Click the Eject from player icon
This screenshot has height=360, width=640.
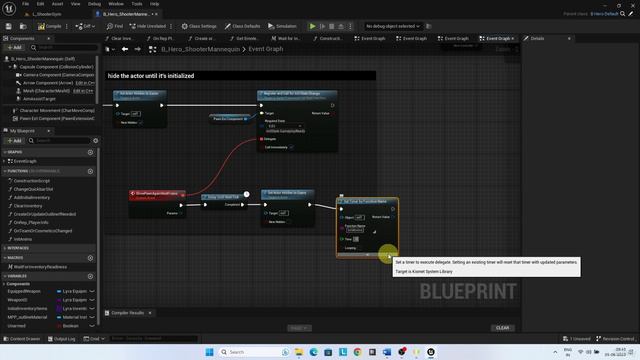pyautogui.click(x=341, y=26)
